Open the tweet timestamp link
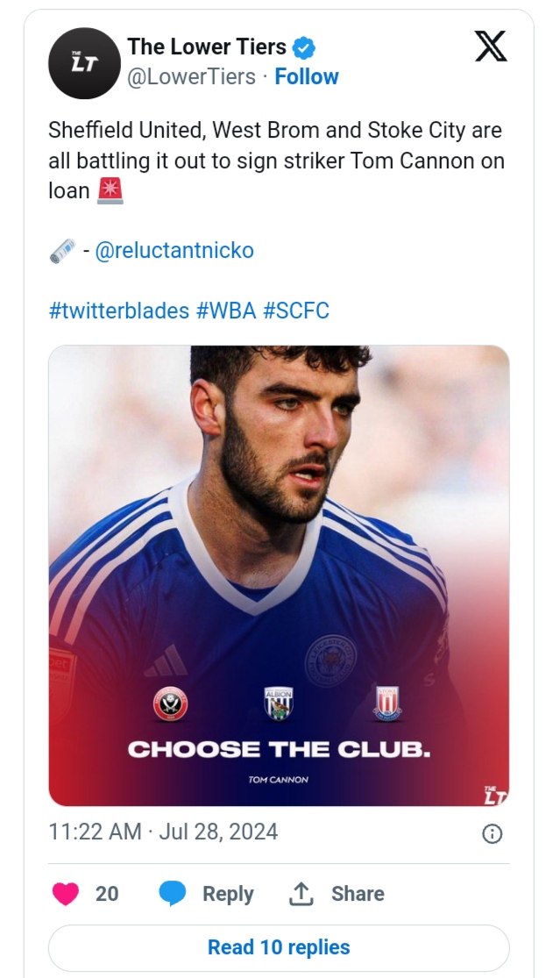Image resolution: width=560 pixels, height=978 pixels. 163,832
